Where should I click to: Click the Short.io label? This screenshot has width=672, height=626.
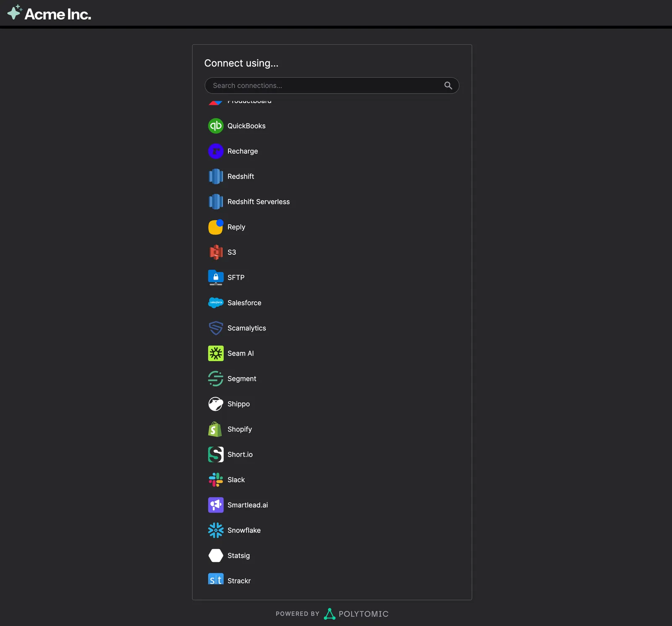(240, 454)
